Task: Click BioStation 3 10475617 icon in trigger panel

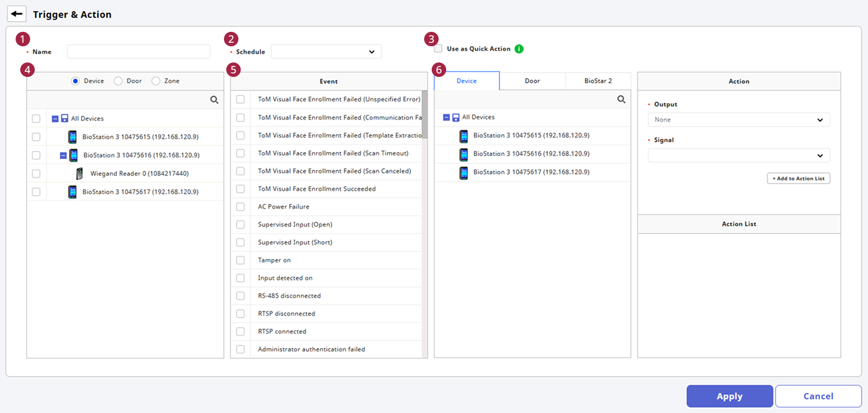Action: coord(72,192)
